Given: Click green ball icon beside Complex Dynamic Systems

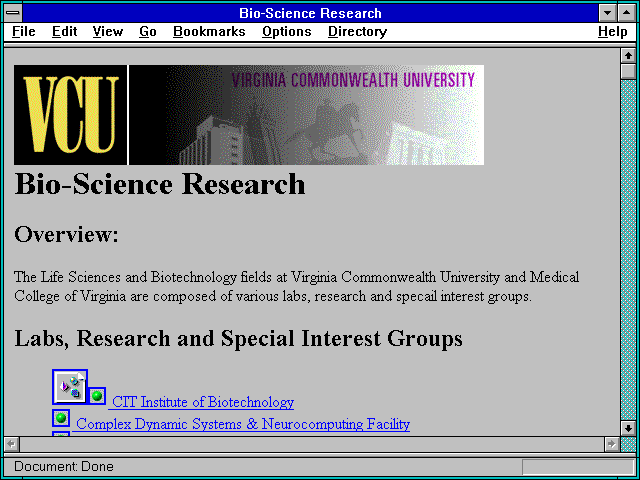Looking at the screenshot, I should [61, 418].
